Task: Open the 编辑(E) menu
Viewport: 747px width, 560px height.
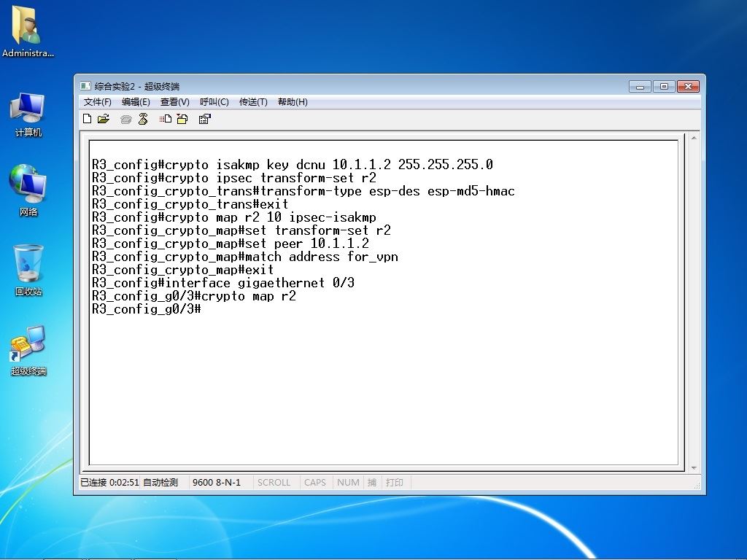Action: [136, 102]
